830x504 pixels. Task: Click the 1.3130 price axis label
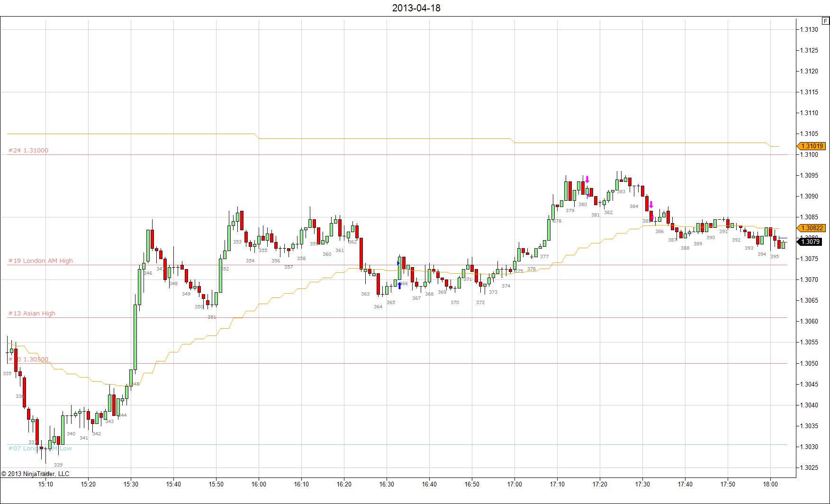809,30
